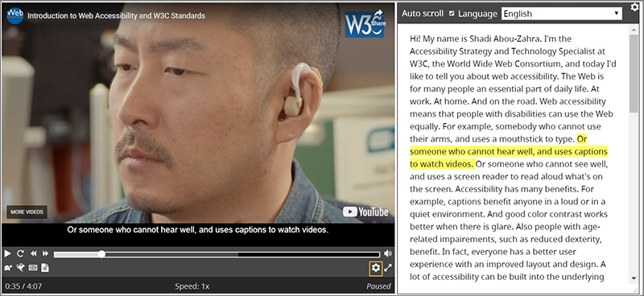
Task: Click the rewind double-arrow icon
Action: tap(33, 253)
